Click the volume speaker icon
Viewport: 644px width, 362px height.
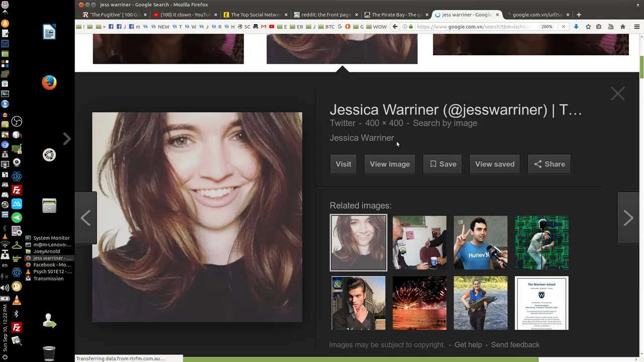(5, 288)
